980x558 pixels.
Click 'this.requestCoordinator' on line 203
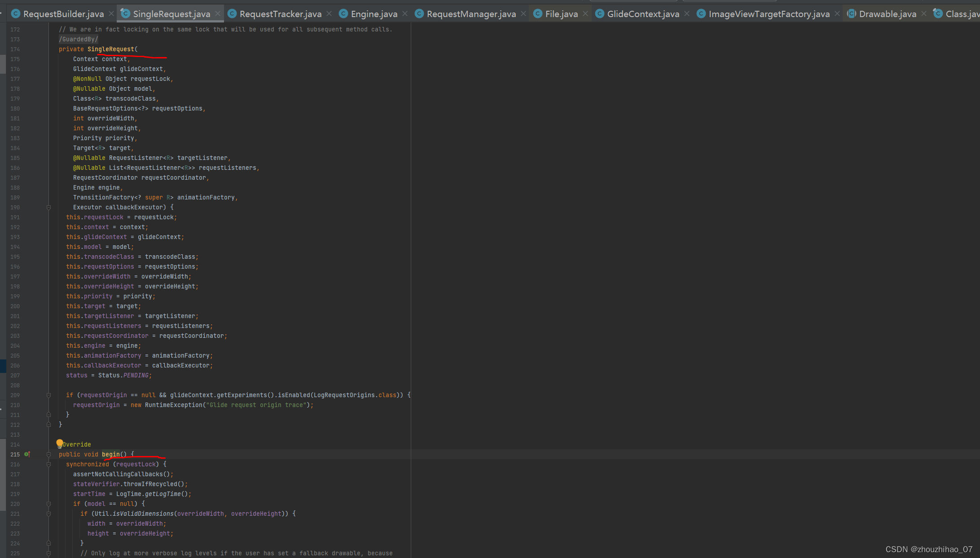tap(107, 336)
